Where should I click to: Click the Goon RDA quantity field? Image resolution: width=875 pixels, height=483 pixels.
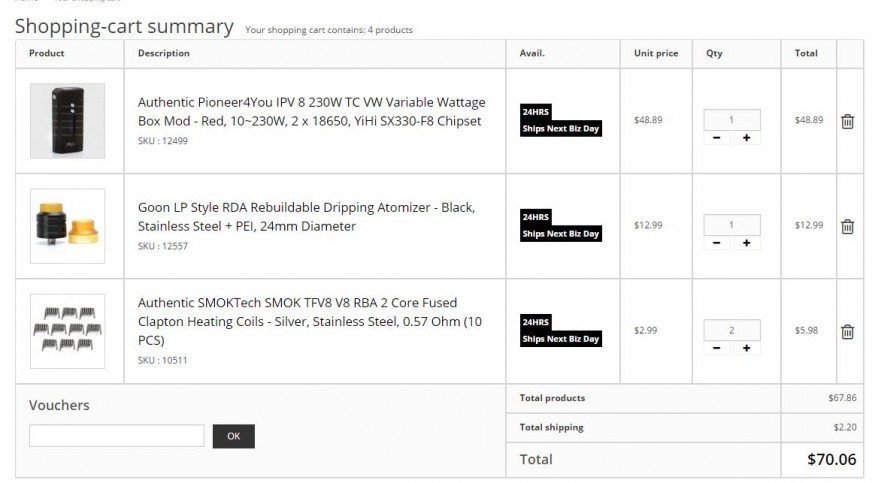[732, 225]
